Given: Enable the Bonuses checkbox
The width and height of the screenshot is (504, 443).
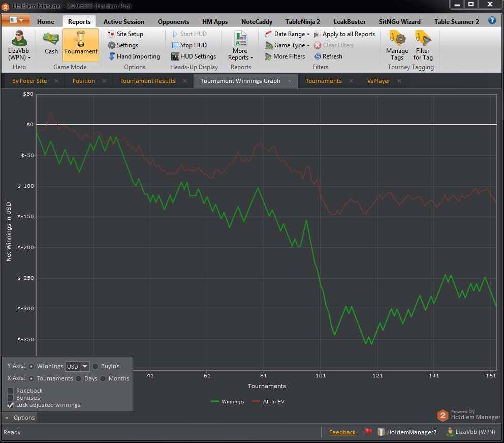Looking at the screenshot, I should [10, 398].
